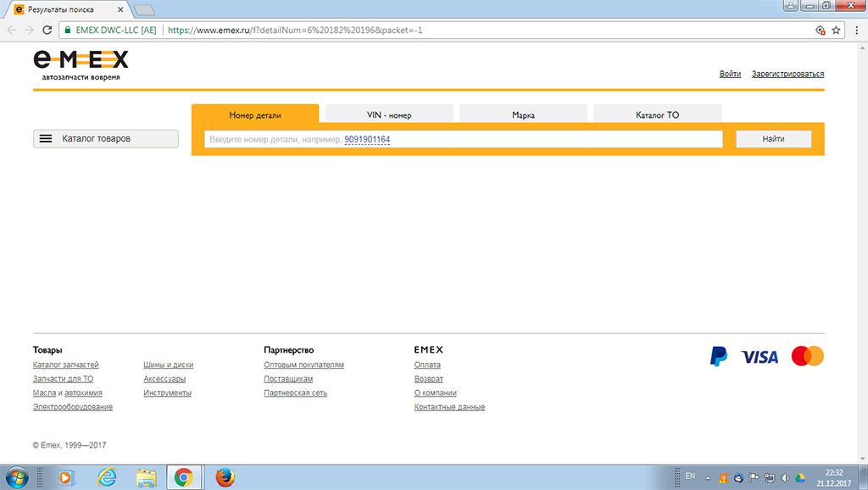868x490 pixels.
Task: Click the Emex logo
Action: point(81,59)
